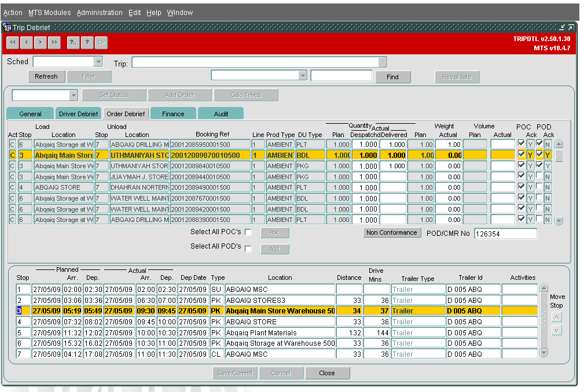The height and width of the screenshot is (392, 584).
Task: Toggle POD checkbox for booking 20012088390001500
Action: (x=539, y=219)
